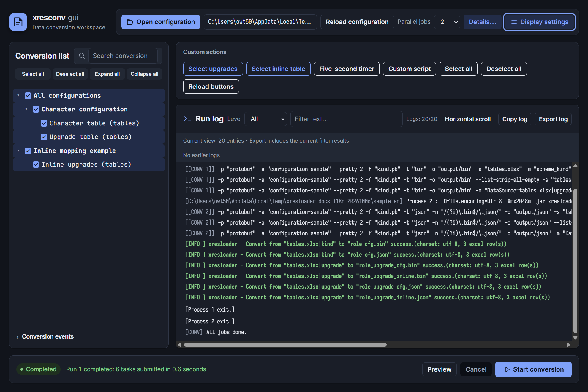Toggle Horizontal scroll for the log

[x=468, y=119]
